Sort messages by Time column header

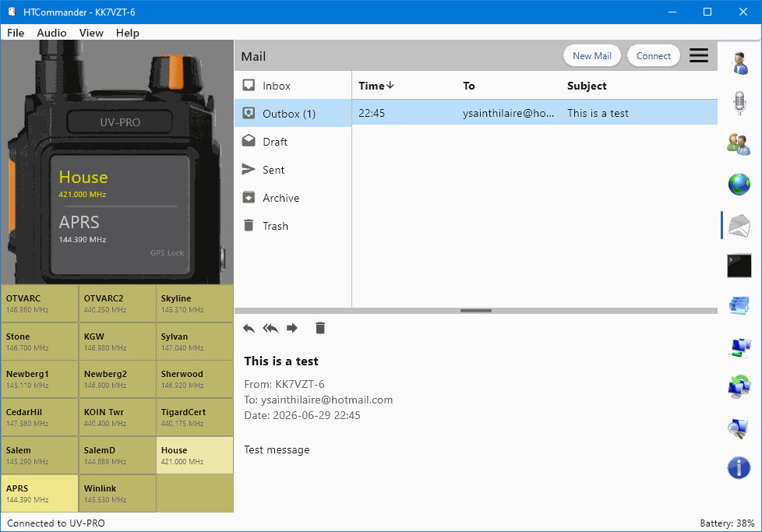coord(376,86)
